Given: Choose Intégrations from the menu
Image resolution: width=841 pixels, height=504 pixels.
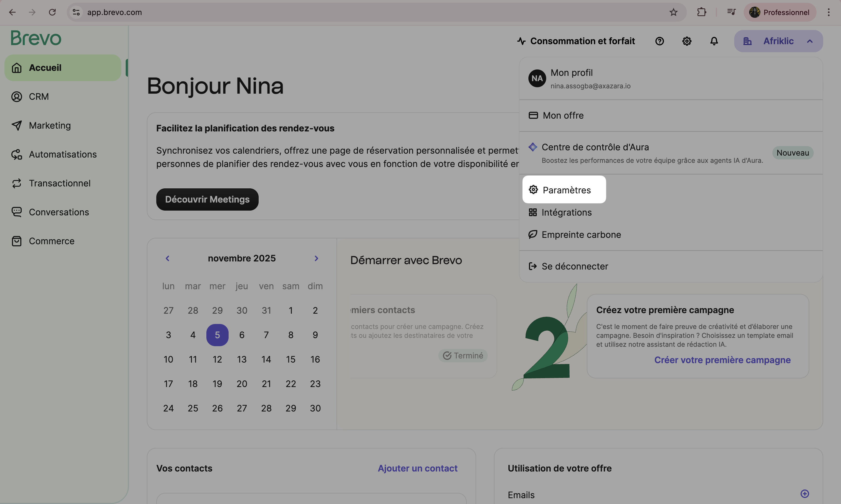Looking at the screenshot, I should pos(566,212).
